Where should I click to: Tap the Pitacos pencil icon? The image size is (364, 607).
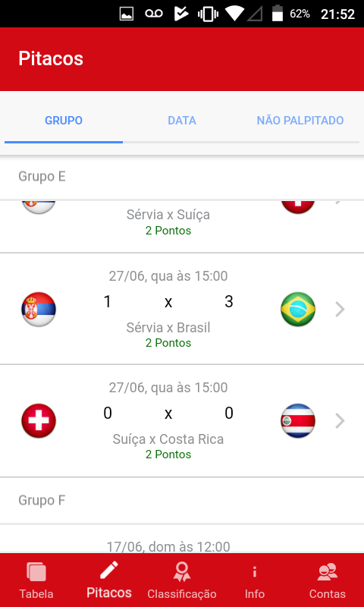tap(108, 571)
